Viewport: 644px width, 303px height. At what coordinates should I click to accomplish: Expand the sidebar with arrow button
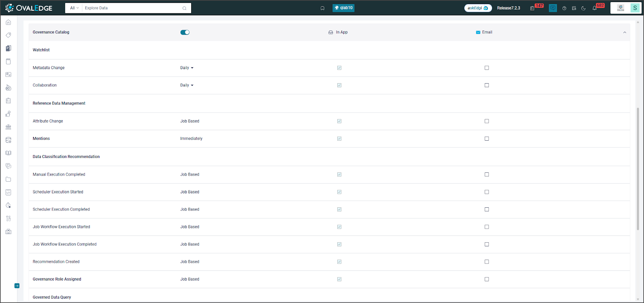tap(17, 286)
